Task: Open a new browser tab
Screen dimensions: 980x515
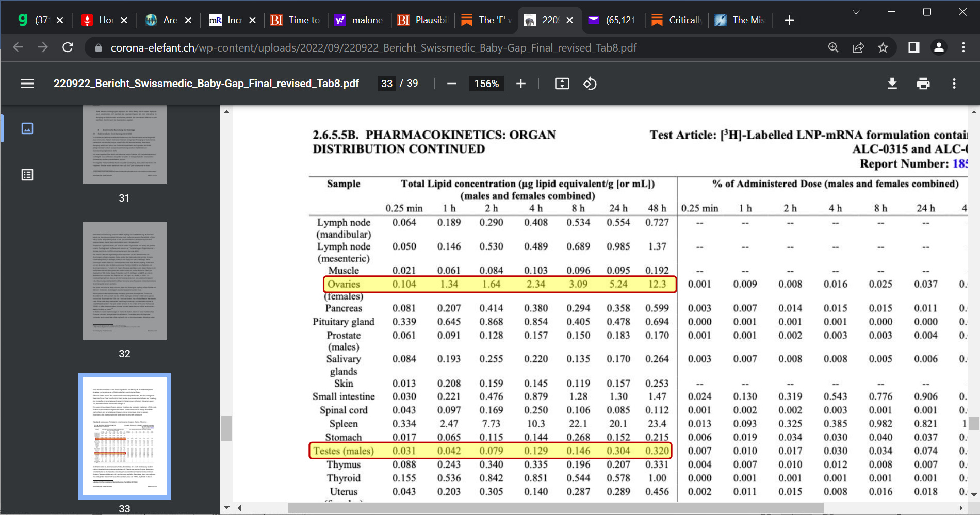Action: click(789, 20)
